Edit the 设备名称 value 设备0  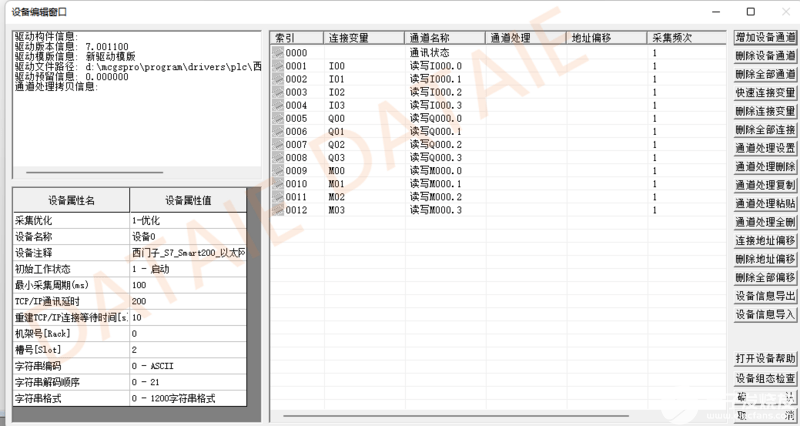(x=188, y=237)
